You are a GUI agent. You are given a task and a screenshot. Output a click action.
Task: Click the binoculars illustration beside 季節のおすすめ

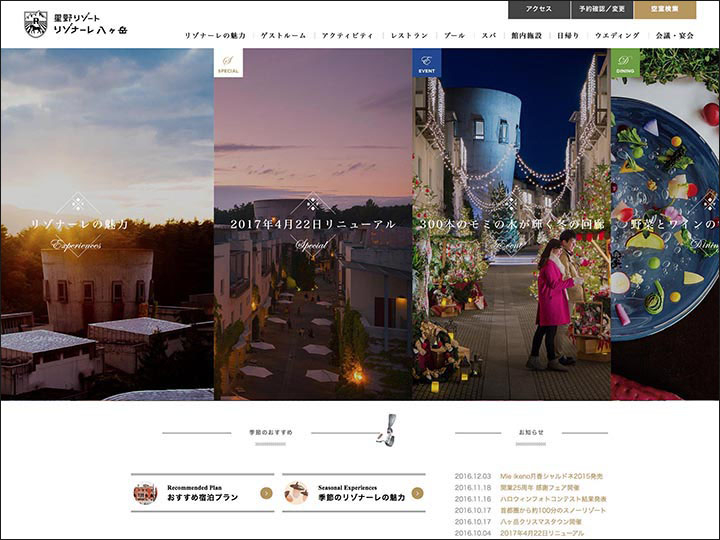(x=385, y=432)
